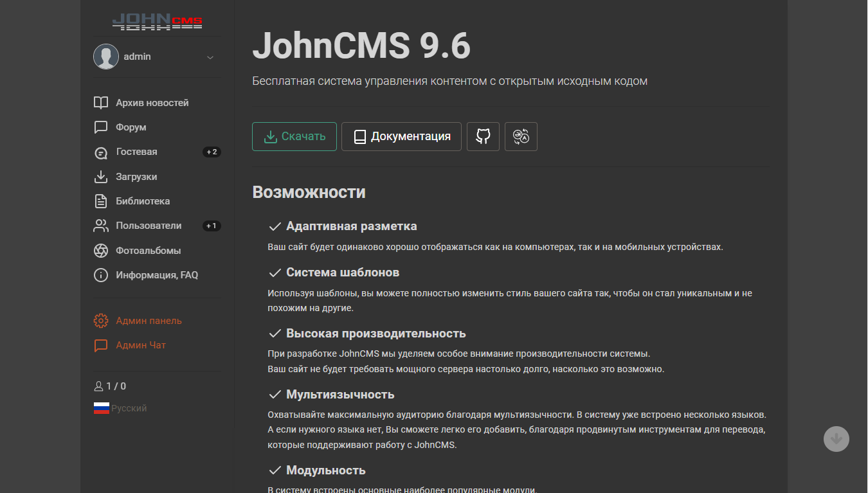Expand the admin account dropdown chevron
The image size is (868, 493).
(x=210, y=57)
